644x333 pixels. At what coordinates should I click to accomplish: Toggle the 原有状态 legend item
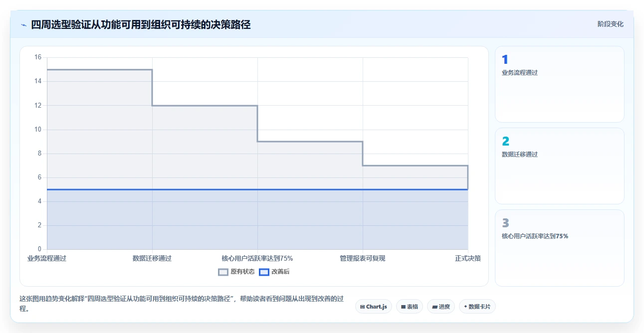[x=236, y=272]
